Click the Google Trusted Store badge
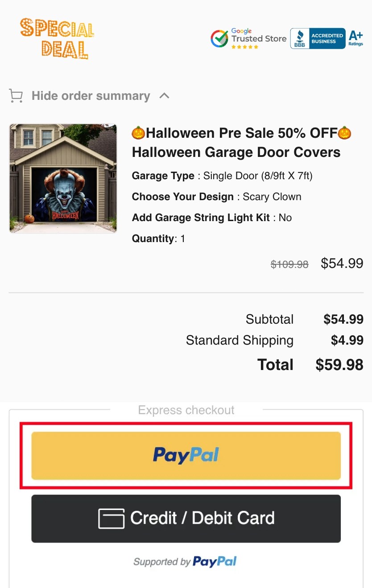Screen dimensions: 372x588 [x=249, y=39]
